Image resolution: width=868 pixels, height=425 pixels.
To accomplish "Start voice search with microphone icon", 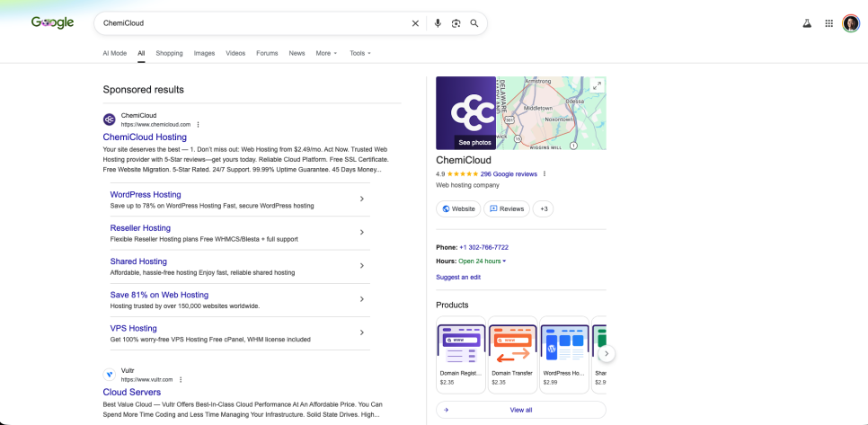I will (x=438, y=23).
